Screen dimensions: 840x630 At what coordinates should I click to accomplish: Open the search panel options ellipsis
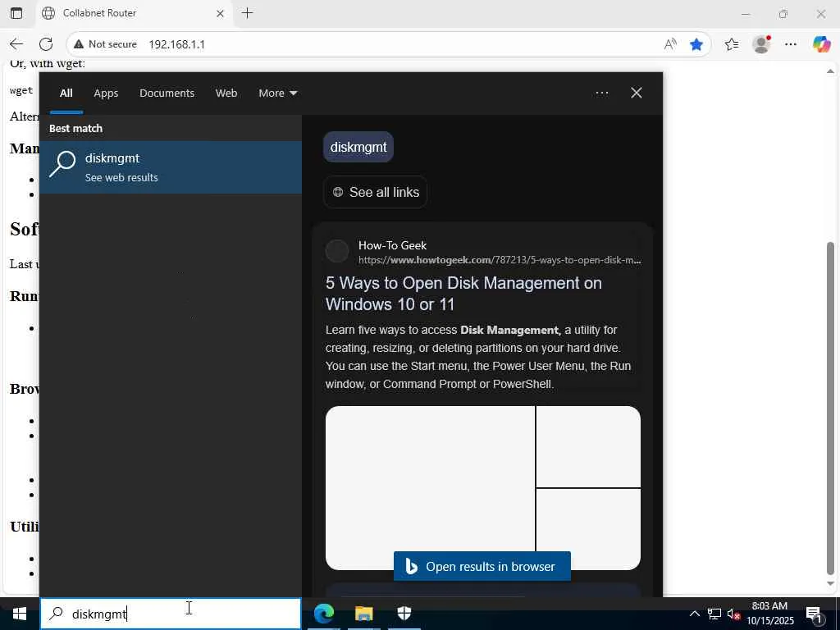[601, 94]
